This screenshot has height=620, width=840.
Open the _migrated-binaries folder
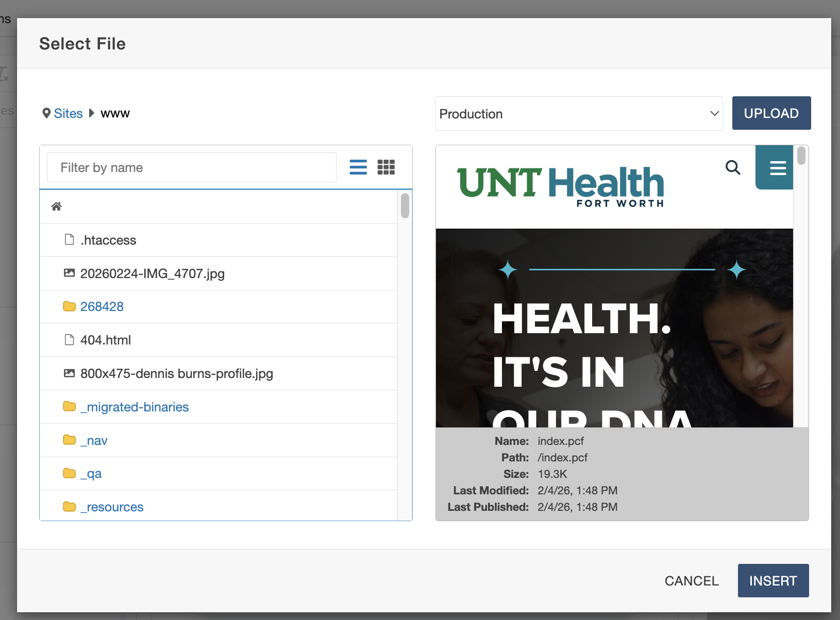[x=135, y=407]
